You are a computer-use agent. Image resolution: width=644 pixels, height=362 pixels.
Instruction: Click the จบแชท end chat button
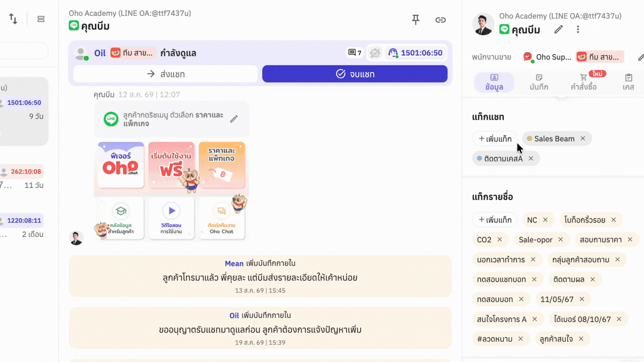point(355,74)
